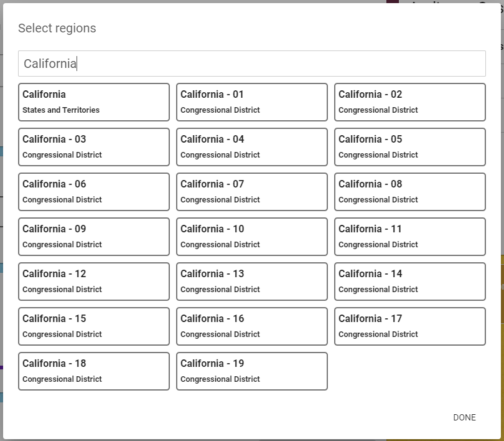
Task: Pick California - 11 Congressional District
Action: [410, 237]
